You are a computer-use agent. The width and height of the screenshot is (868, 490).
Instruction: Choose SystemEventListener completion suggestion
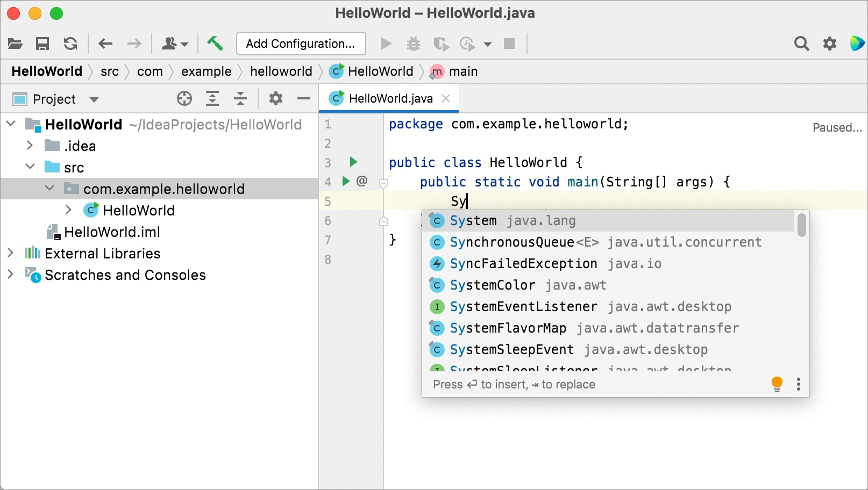pos(608,307)
